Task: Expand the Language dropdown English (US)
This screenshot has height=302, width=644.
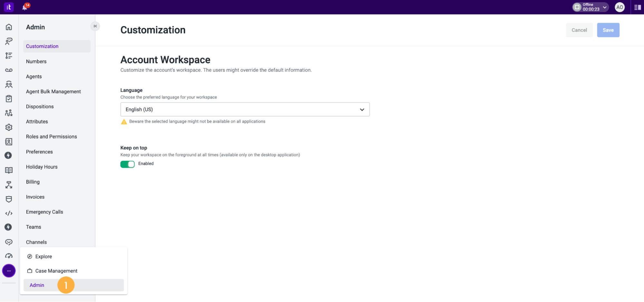Action: coord(245,110)
